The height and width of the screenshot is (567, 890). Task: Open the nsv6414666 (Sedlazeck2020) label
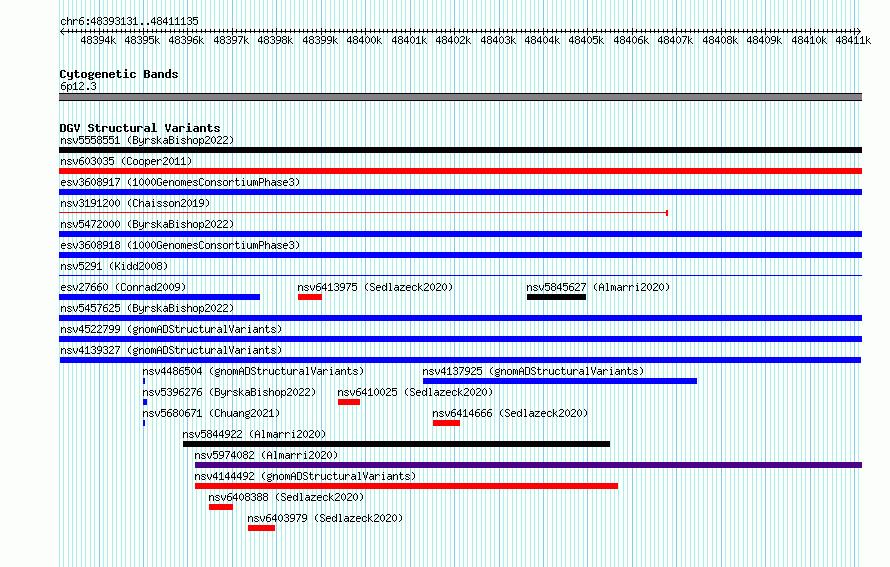point(510,413)
